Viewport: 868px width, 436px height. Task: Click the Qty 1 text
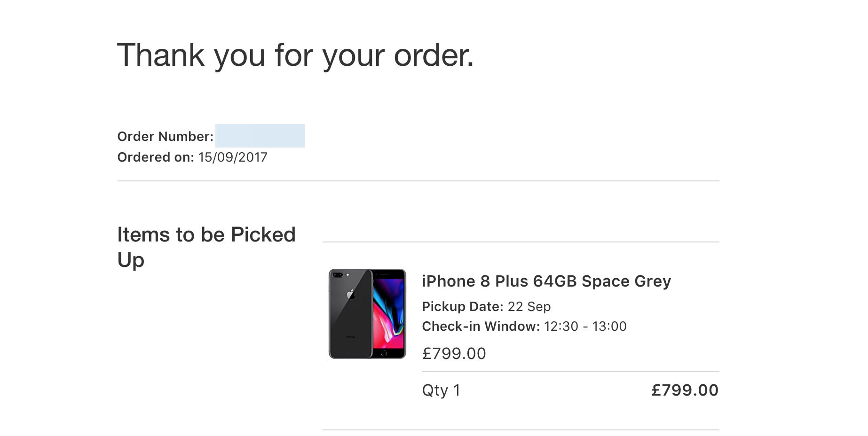pos(441,390)
